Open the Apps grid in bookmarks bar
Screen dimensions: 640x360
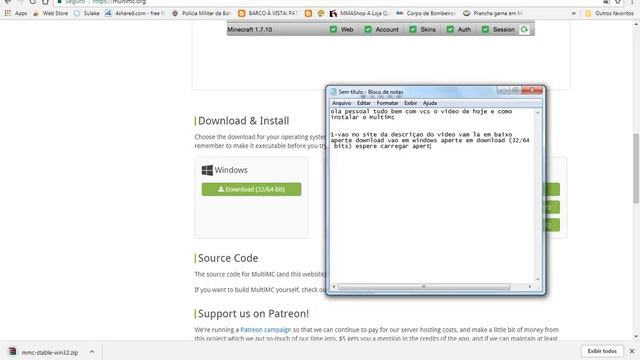point(16,13)
